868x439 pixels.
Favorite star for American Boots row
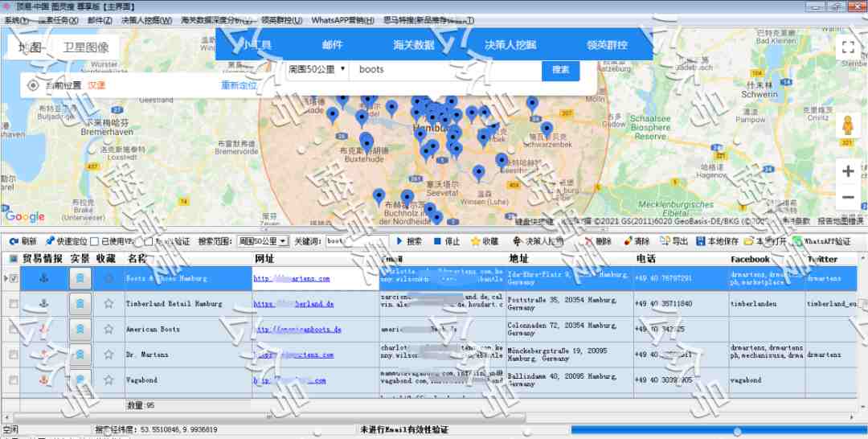click(109, 330)
